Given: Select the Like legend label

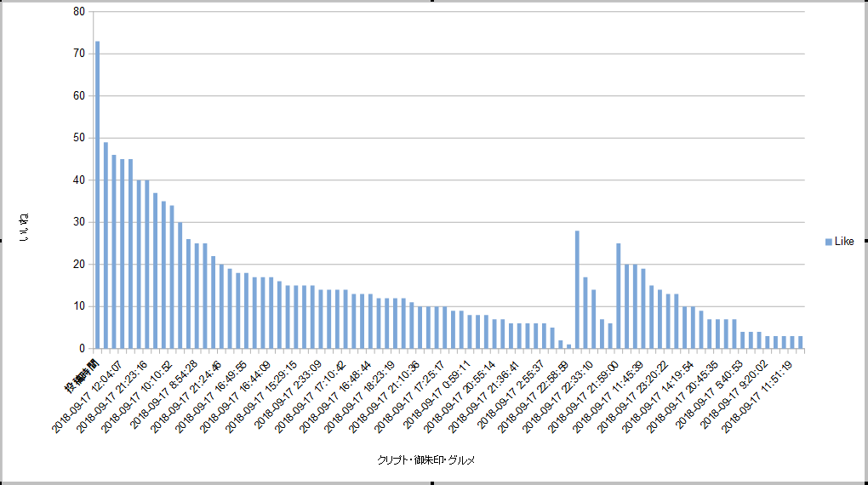Looking at the screenshot, I should 844,242.
